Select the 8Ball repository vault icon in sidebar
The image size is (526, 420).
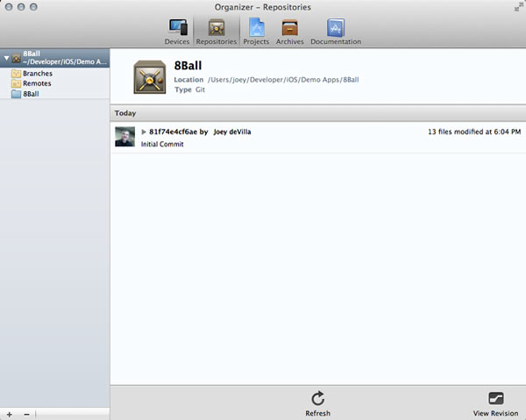point(17,59)
